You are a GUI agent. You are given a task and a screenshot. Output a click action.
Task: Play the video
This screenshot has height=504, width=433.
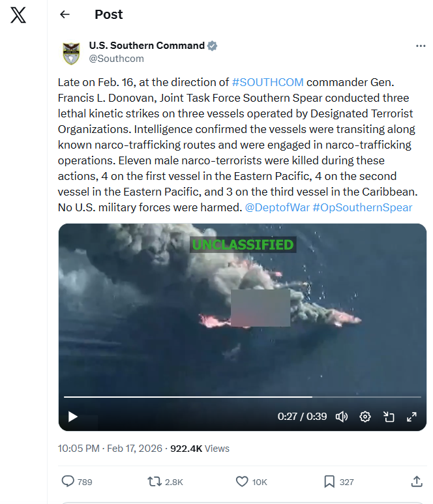[x=73, y=417]
